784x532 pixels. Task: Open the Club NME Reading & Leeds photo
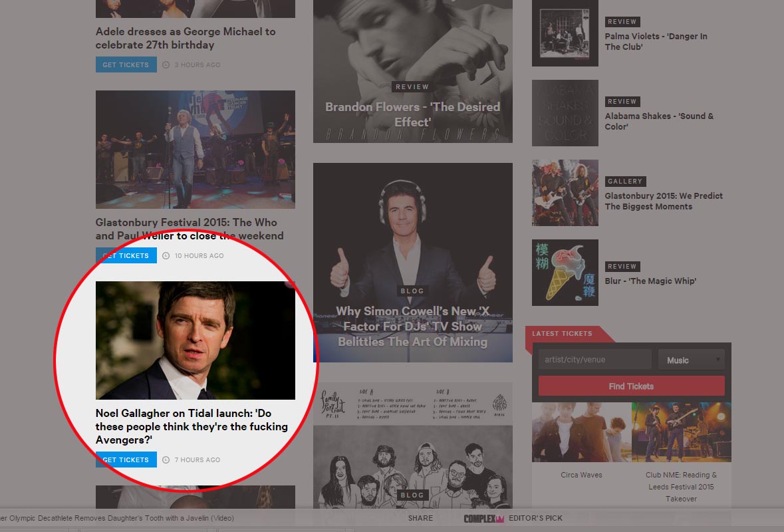pos(682,432)
